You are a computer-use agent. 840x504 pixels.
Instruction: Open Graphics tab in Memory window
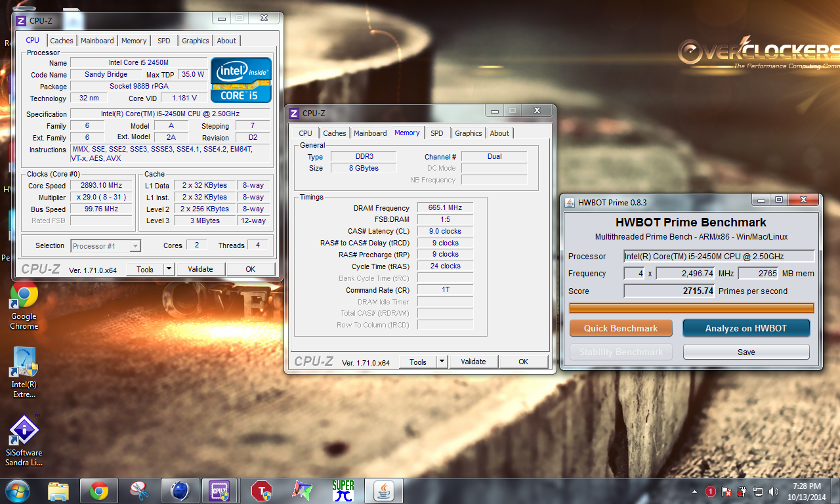tap(469, 133)
